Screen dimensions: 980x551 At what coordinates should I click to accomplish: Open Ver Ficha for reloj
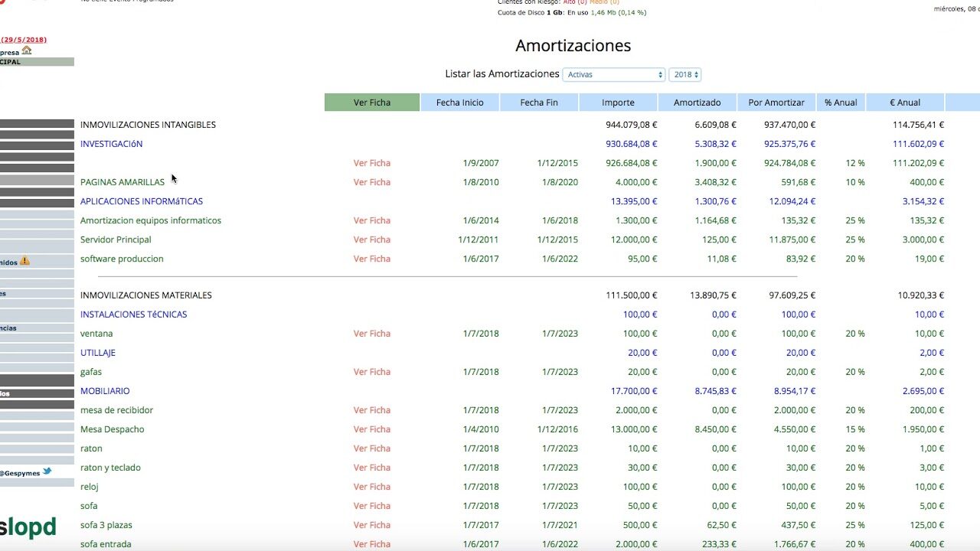372,487
